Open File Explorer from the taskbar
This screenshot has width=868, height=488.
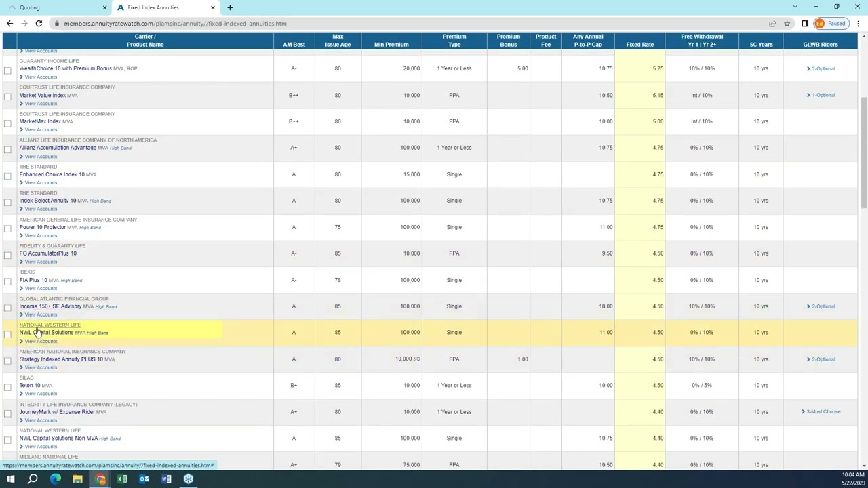[x=77, y=479]
